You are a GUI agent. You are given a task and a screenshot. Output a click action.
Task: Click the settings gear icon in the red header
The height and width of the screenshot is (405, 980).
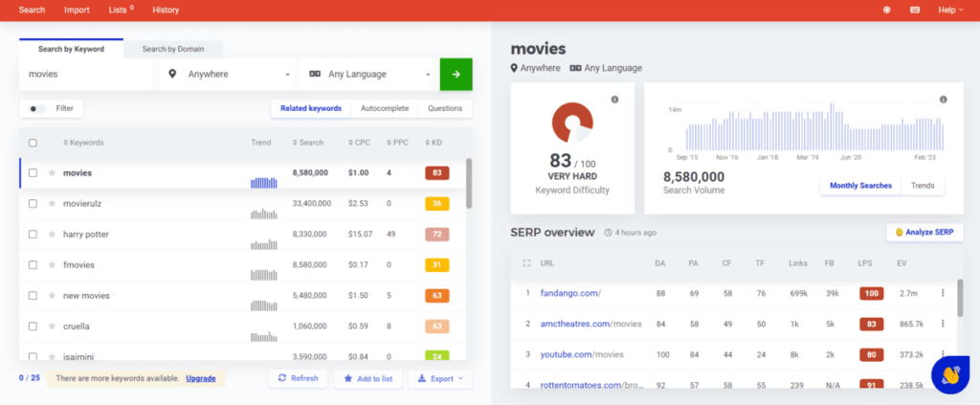pyautogui.click(x=886, y=10)
